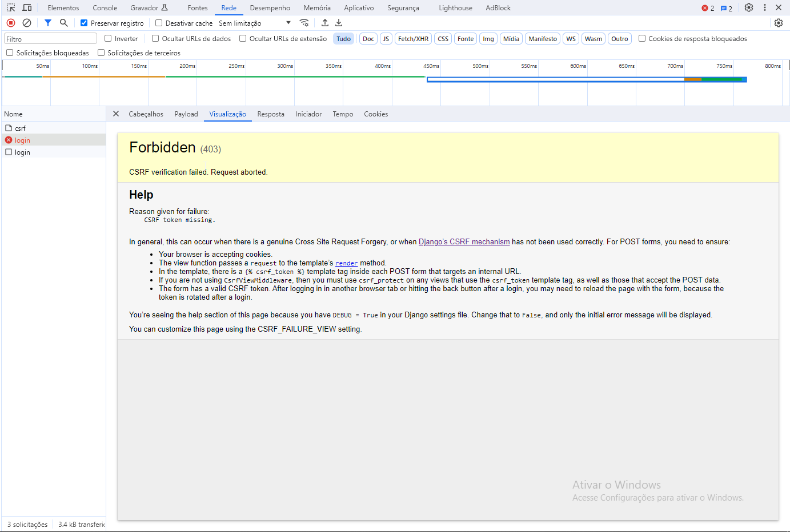The image size is (790, 532).
Task: Close the request details pane
Action: point(116,114)
